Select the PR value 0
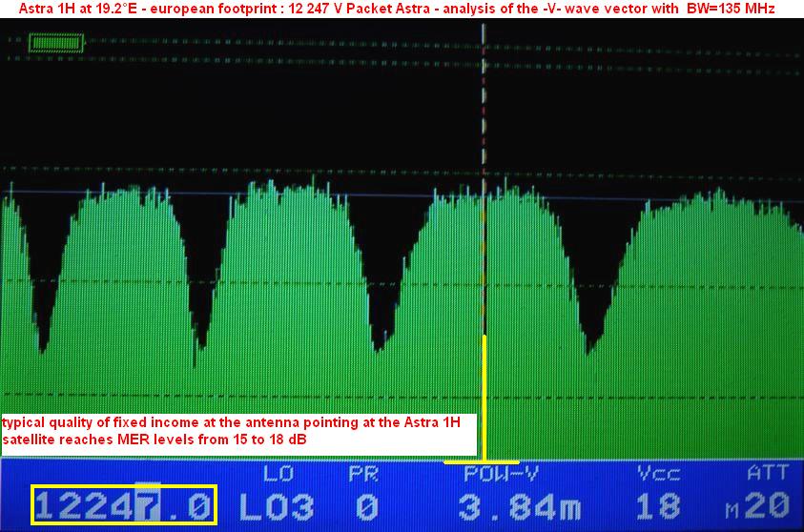 [367, 506]
